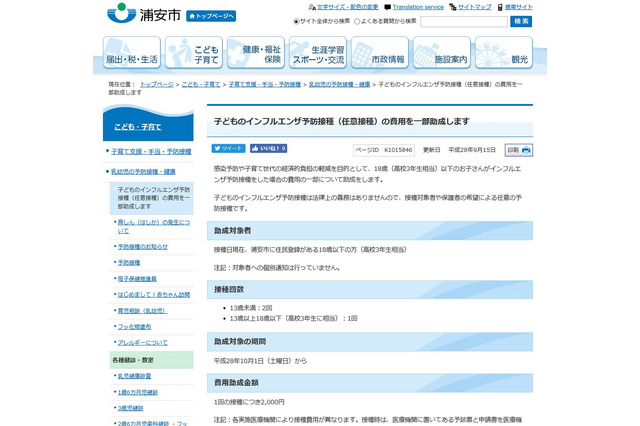640x426 pixels.
Task: Click the Urayasu city logo
Action: coord(144,14)
